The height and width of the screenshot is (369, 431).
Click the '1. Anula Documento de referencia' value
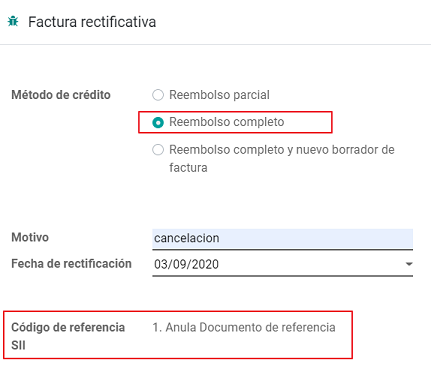pyautogui.click(x=244, y=327)
